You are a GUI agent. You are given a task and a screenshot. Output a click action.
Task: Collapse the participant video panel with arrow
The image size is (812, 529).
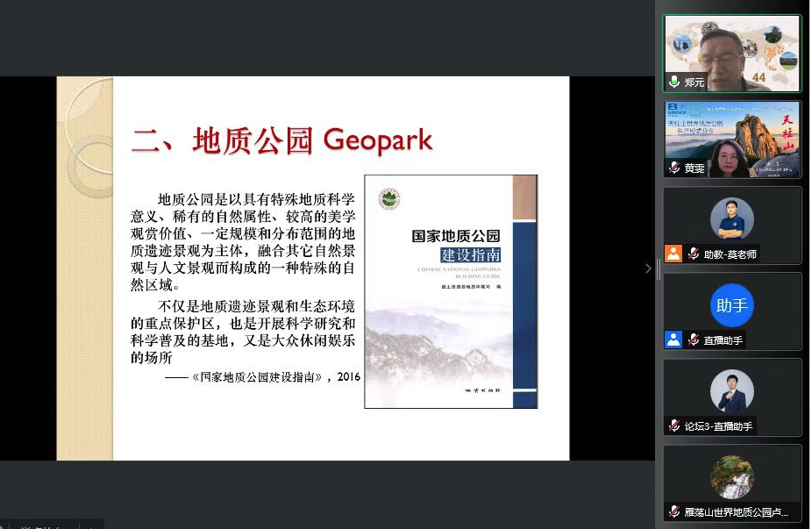click(648, 268)
